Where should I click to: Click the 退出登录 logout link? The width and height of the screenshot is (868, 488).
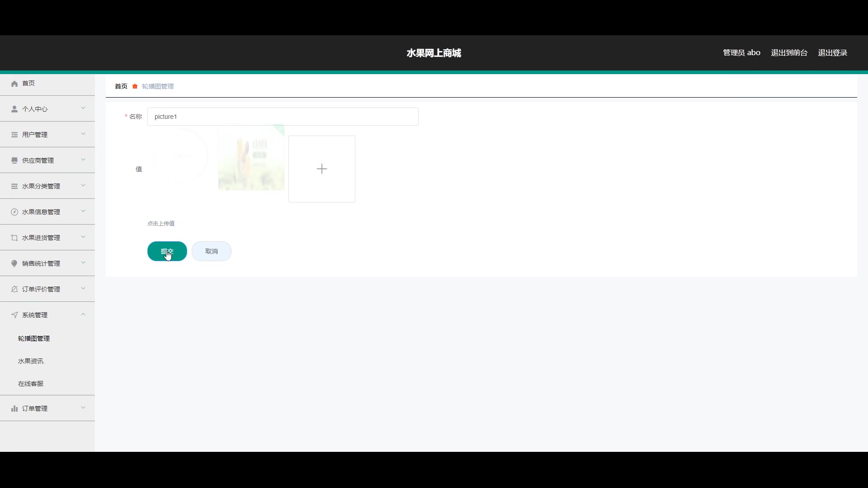(832, 53)
